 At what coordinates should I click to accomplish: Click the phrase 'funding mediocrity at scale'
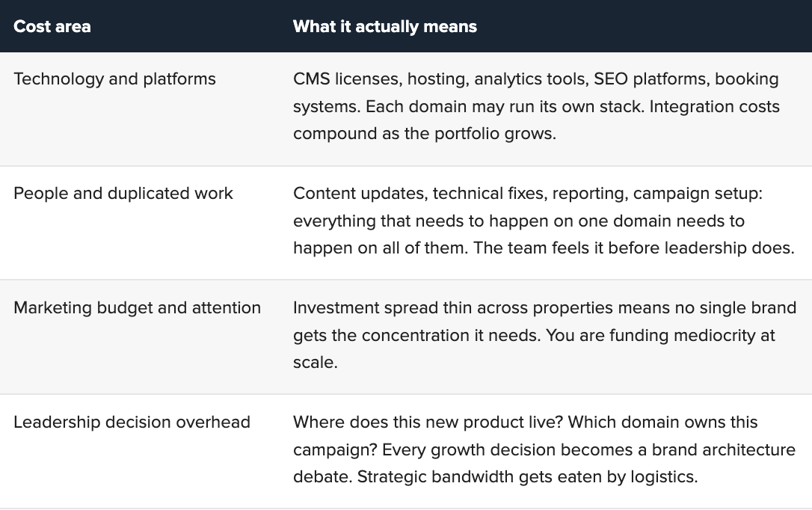534,349
